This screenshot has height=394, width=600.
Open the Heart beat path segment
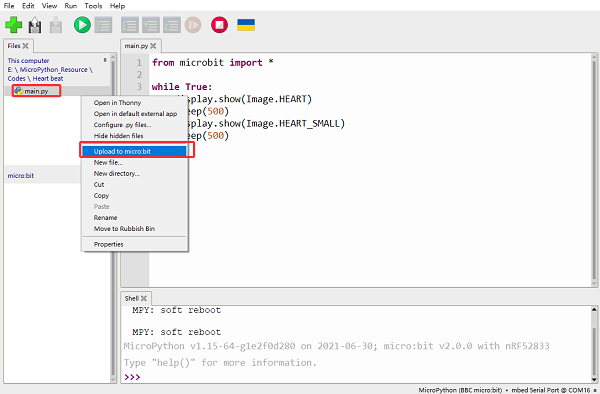[48, 78]
